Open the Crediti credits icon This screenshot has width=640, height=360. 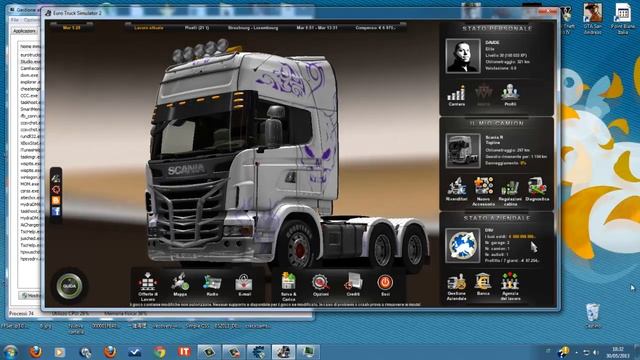[353, 284]
